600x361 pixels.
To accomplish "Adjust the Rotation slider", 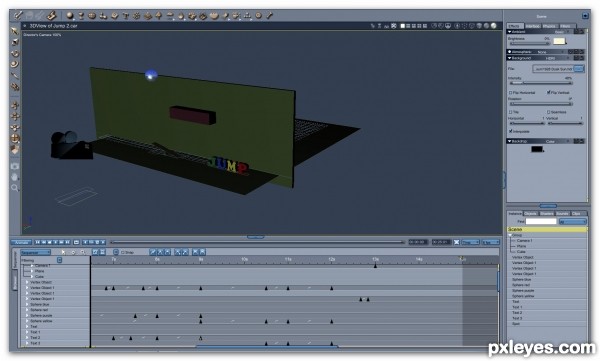I will [540, 104].
